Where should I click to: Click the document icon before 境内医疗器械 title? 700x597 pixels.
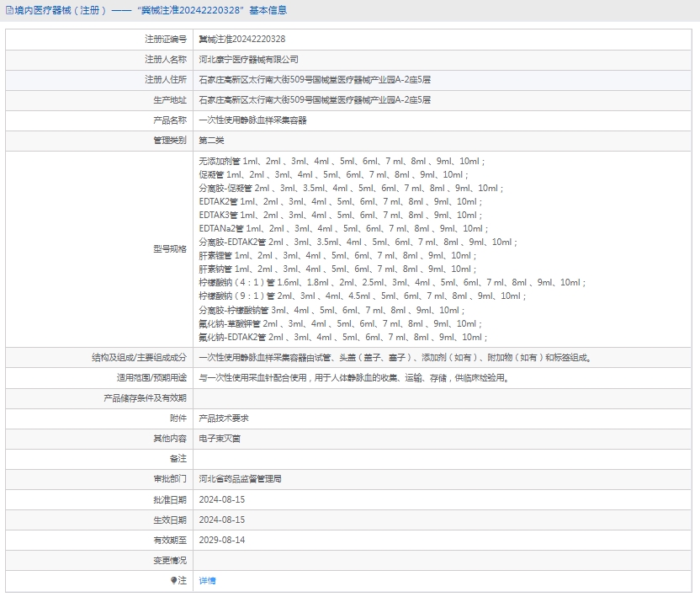9,11
